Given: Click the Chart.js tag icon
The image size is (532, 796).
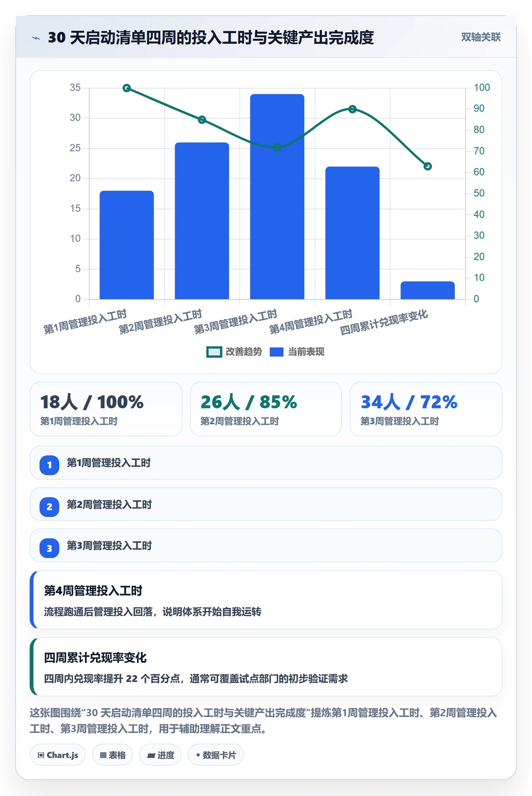Looking at the screenshot, I should coord(41,755).
